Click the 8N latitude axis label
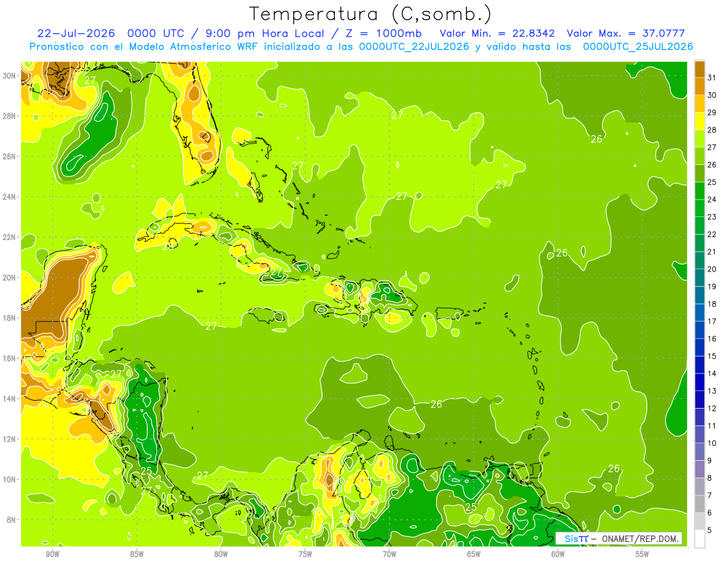Viewport: 728px width, 562px height. [12, 520]
